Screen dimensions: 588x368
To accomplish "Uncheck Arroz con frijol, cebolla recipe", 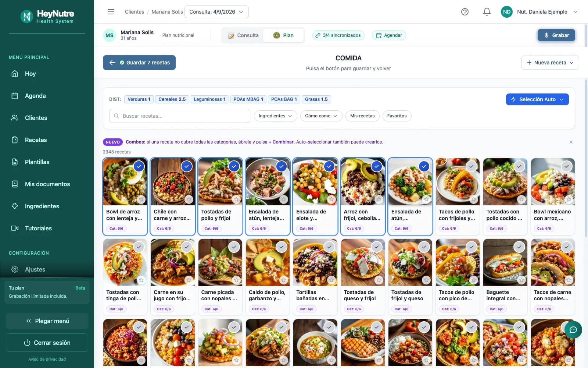I will 377,166.
